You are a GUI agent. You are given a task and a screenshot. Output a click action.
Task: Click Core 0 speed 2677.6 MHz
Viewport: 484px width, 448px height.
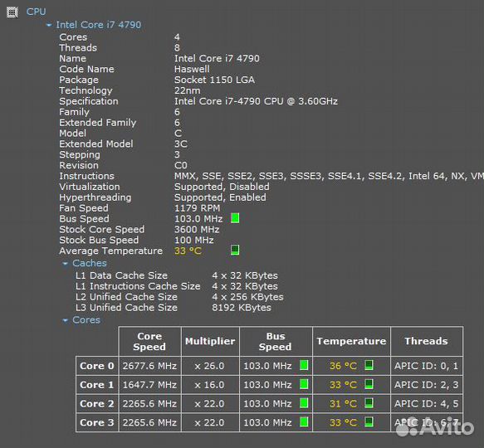(x=149, y=366)
